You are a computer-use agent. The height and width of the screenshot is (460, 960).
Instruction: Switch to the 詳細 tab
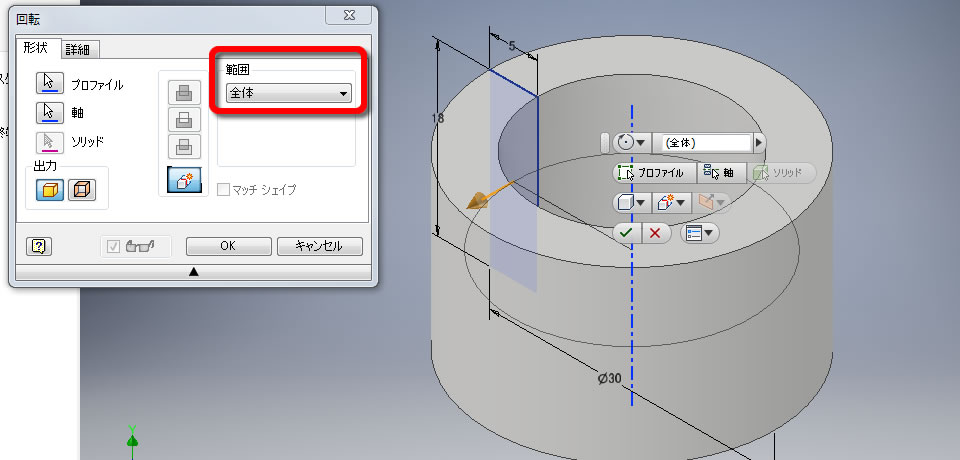point(78,50)
